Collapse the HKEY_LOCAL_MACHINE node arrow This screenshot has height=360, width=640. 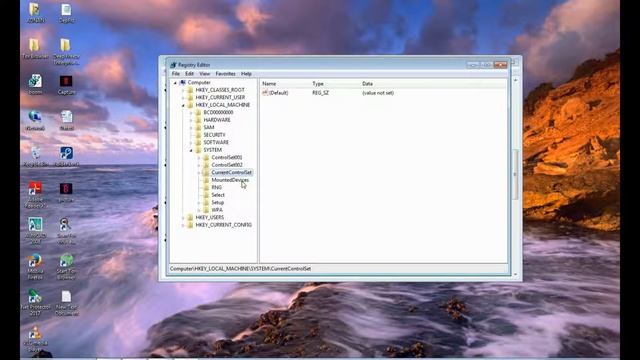click(x=183, y=105)
